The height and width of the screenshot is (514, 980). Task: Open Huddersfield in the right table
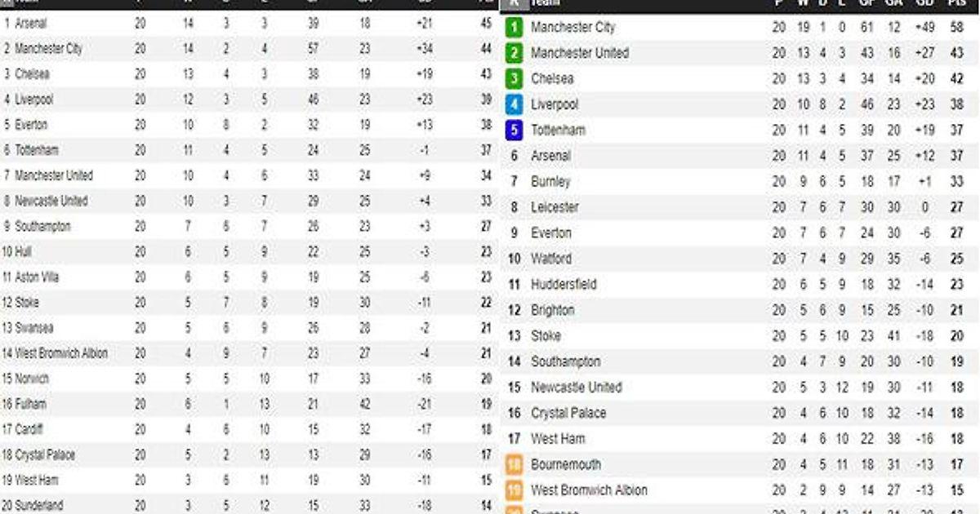563,284
